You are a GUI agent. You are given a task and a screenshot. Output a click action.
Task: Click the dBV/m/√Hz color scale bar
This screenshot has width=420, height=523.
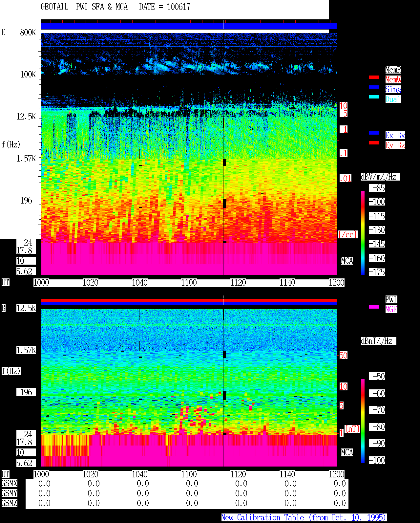point(363,232)
